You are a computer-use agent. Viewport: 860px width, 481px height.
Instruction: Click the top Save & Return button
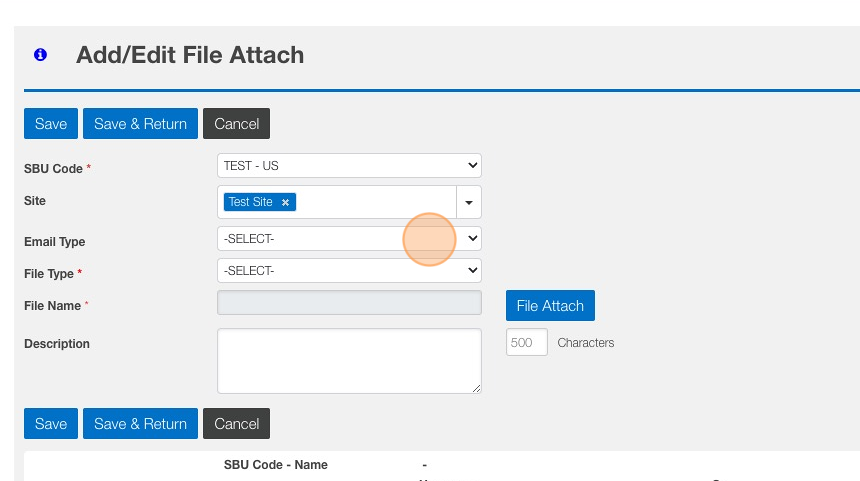140,124
